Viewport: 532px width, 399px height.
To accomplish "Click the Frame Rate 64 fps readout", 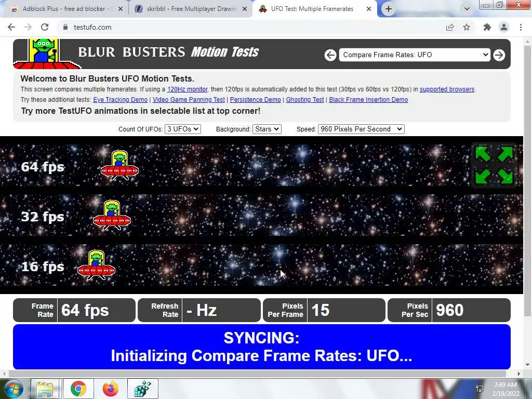I will tap(74, 310).
